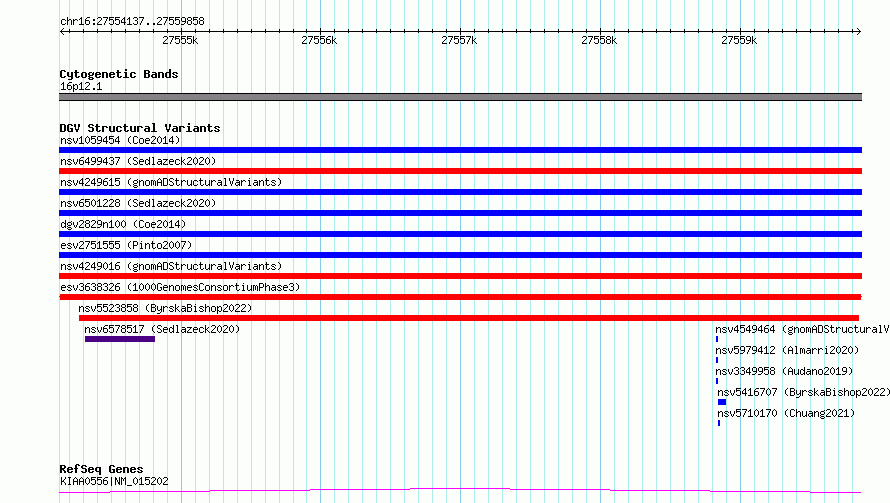This screenshot has width=890, height=503.
Task: Open nsv4249016 (gnomADStructuralVariants) label
Action: point(171,266)
